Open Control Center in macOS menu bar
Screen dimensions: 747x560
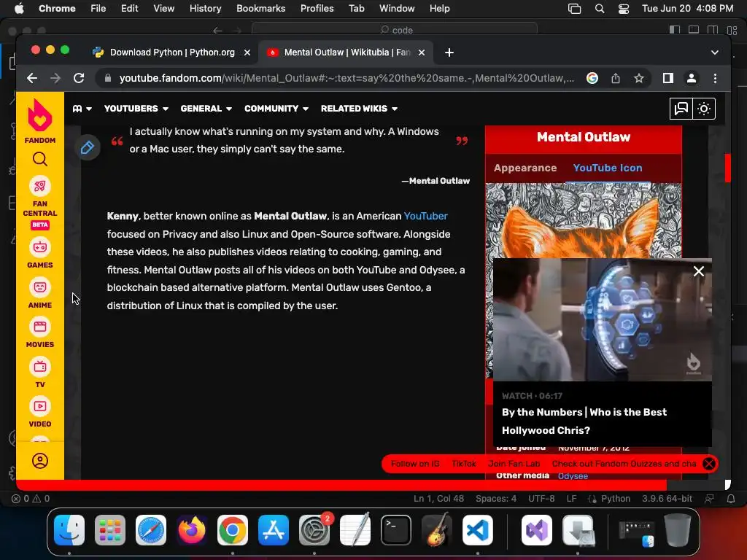coord(624,9)
